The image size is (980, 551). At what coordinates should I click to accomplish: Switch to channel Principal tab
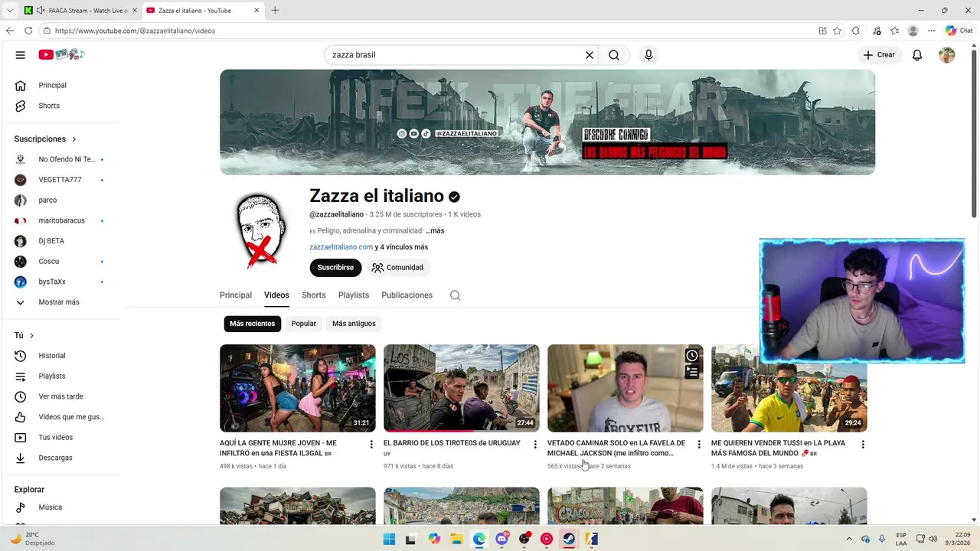[236, 295]
